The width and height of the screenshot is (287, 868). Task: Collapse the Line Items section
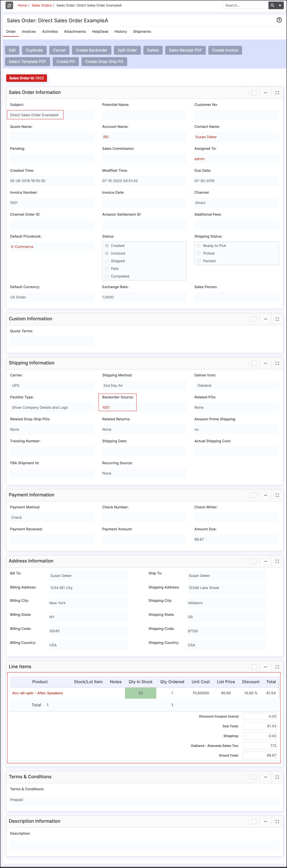pyautogui.click(x=265, y=667)
